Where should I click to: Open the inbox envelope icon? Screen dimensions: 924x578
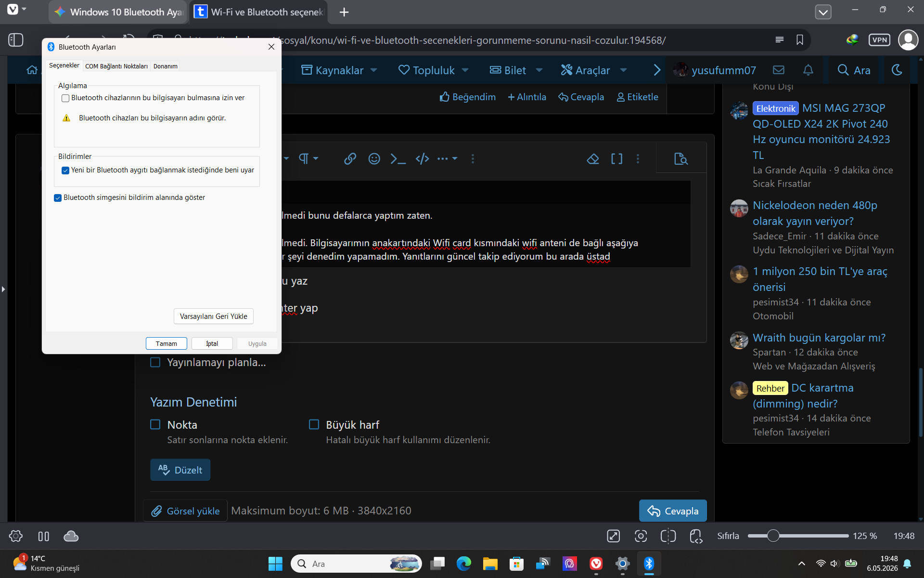779,70
